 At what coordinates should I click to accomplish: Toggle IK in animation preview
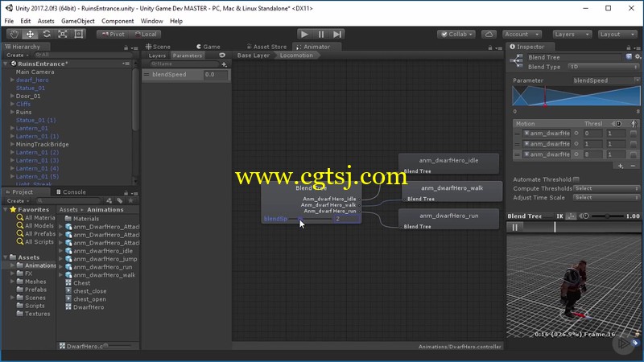click(x=559, y=216)
